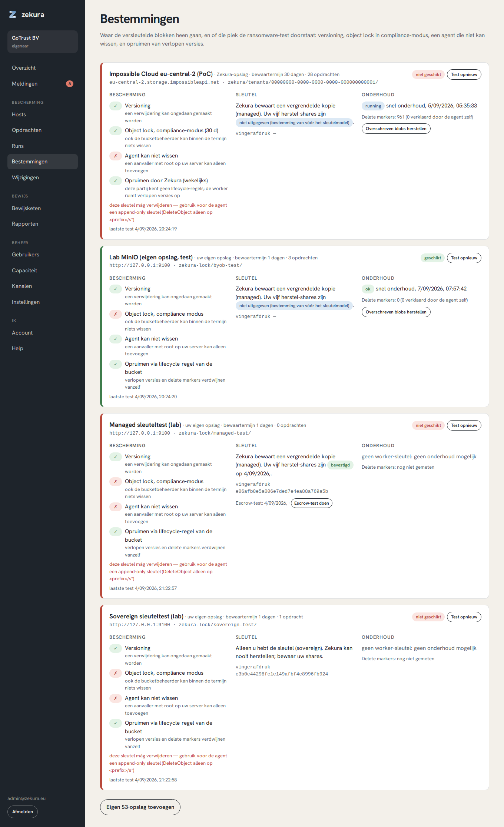Click the green bevestigd badge in Managed sleuteltest

340,465
